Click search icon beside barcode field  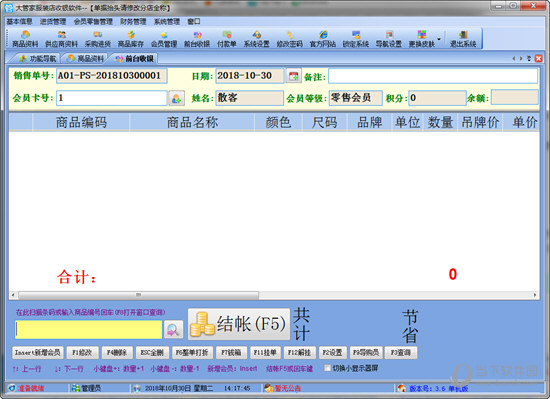173,330
